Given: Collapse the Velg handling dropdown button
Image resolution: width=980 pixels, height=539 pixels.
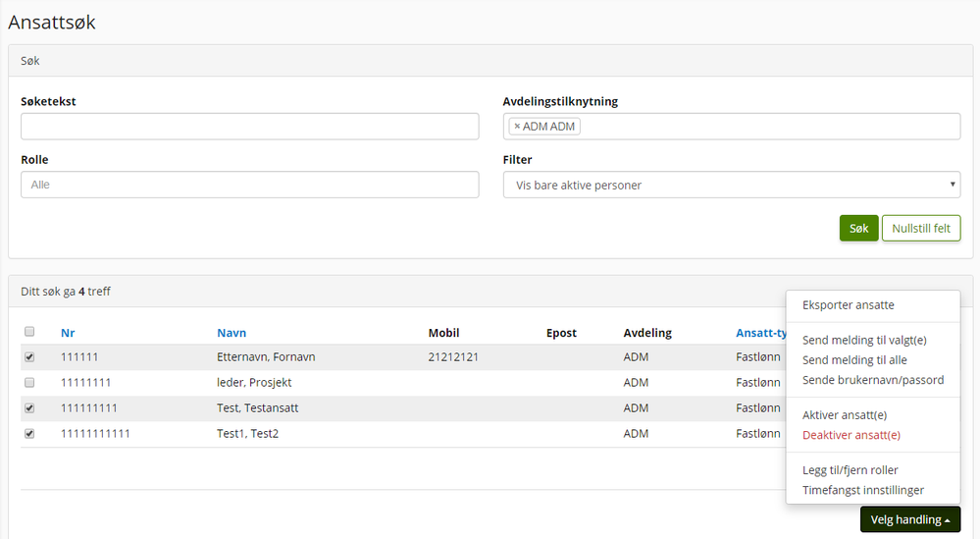Looking at the screenshot, I should click(x=909, y=519).
